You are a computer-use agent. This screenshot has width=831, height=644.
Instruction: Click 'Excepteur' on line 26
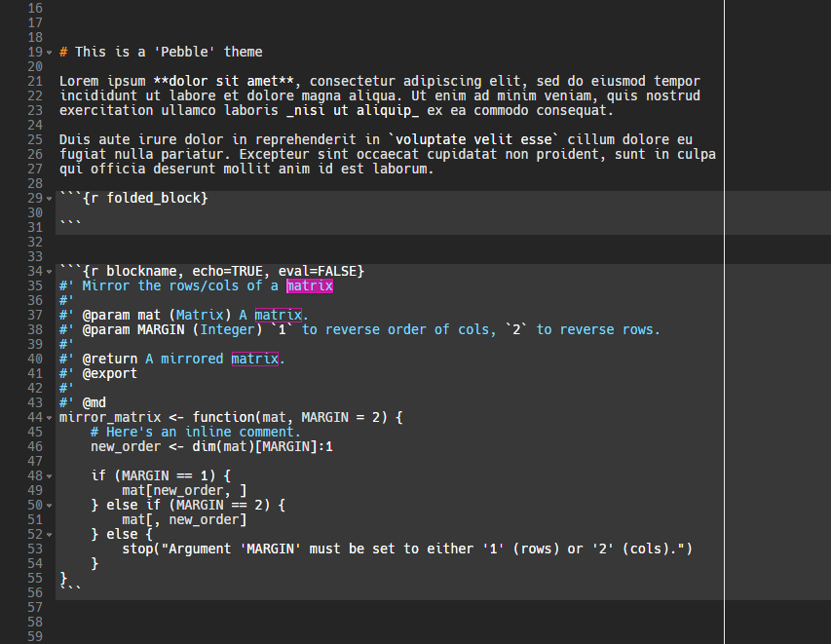pos(274,154)
